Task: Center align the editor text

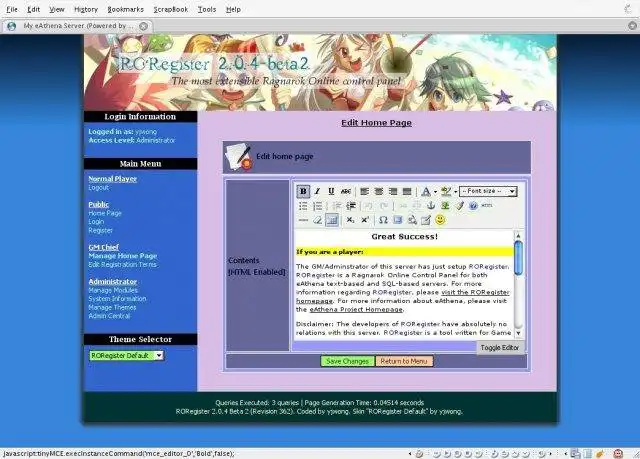Action: (x=379, y=191)
